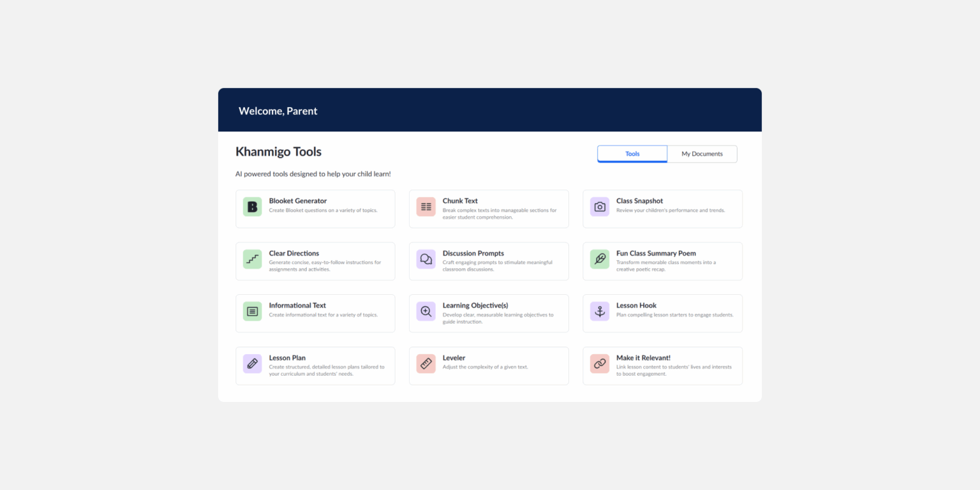The image size is (980, 490).
Task: Click the Informational Text document icon
Action: (x=252, y=311)
